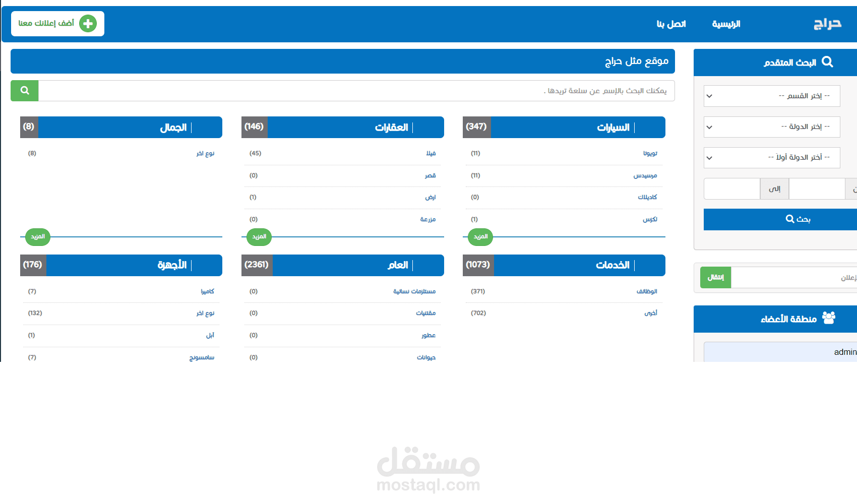The width and height of the screenshot is (857, 504).
Task: Focus the ad number input field
Action: click(794, 277)
